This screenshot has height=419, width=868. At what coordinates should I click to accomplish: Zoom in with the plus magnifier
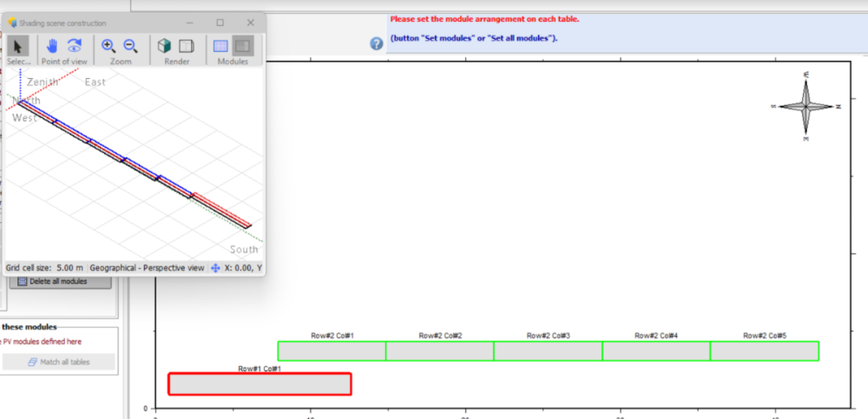(108, 46)
